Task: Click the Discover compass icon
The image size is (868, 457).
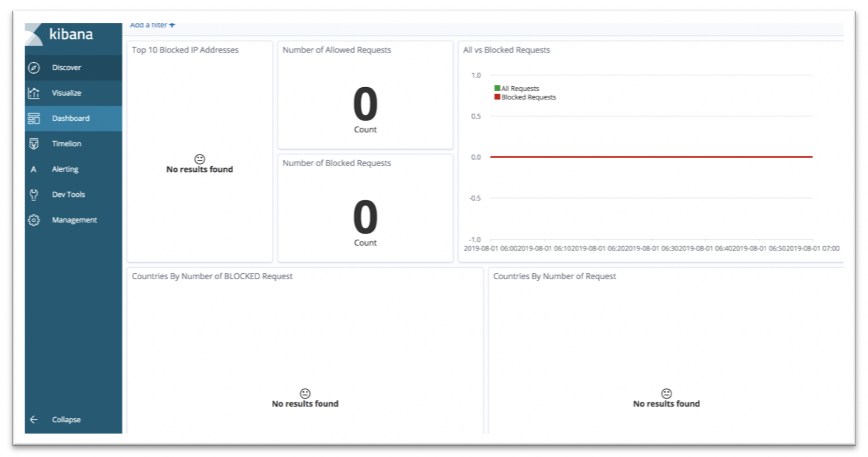Action: pos(34,68)
